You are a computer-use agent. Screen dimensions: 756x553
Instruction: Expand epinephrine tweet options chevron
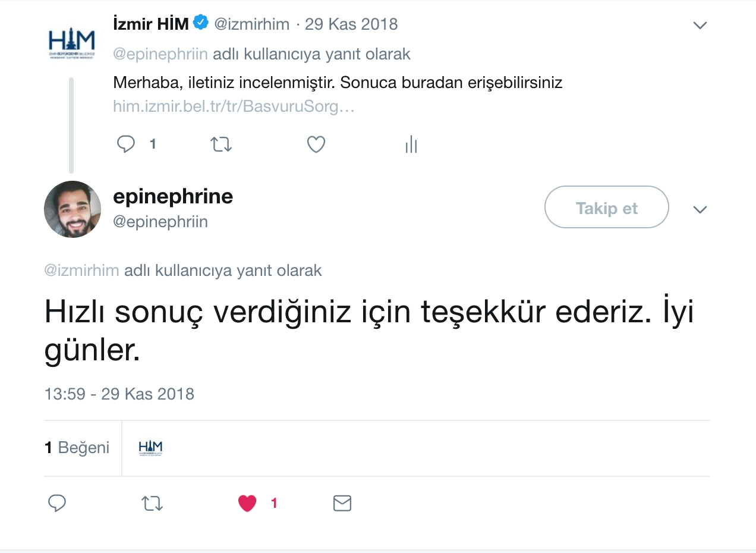coord(700,209)
